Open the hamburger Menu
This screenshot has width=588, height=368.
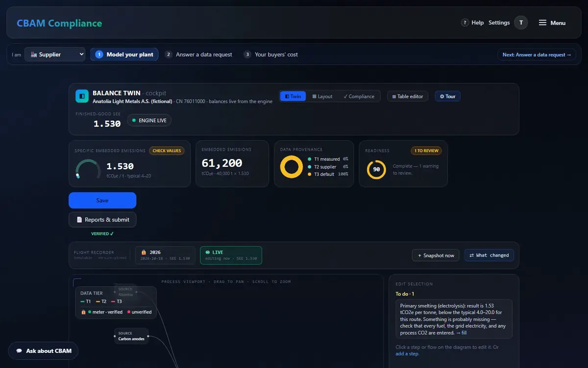click(x=552, y=23)
